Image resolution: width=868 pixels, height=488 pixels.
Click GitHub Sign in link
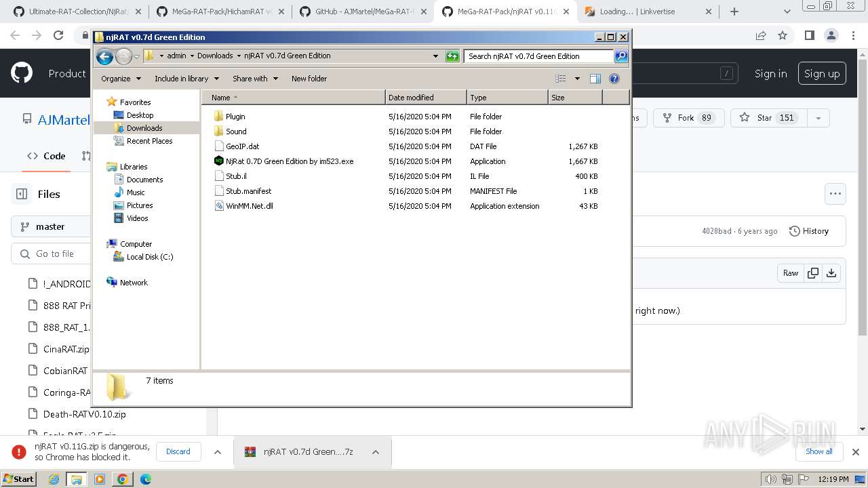[770, 74]
